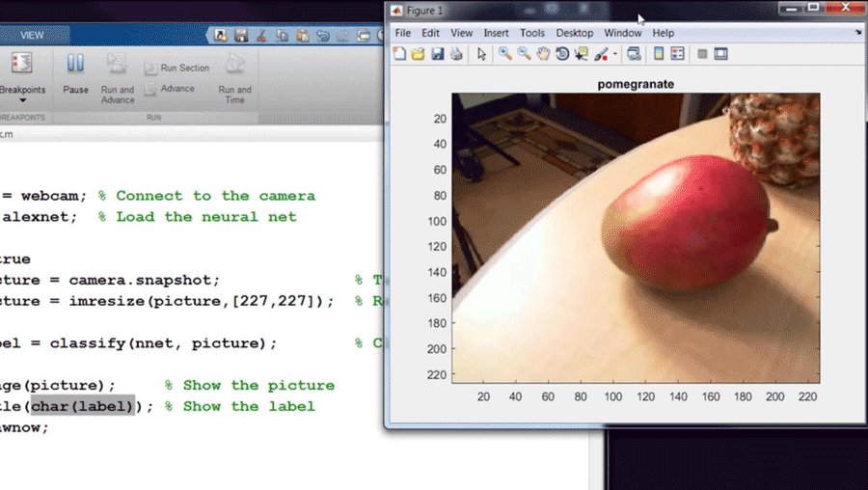Expand the figure toolbar docking arrow

click(857, 33)
